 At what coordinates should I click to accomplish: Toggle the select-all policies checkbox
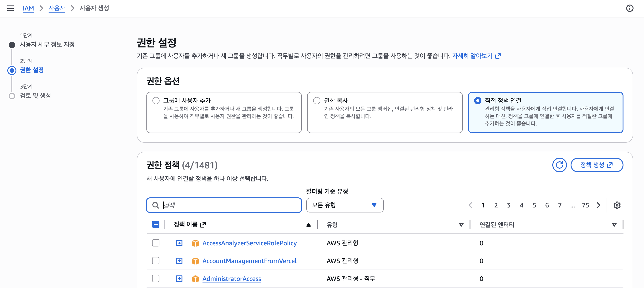(156, 225)
